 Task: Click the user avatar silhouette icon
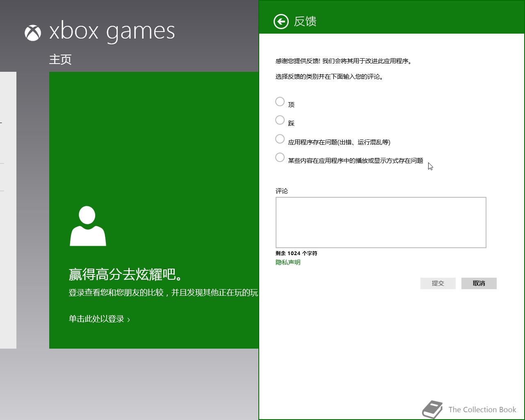pyautogui.click(x=88, y=226)
